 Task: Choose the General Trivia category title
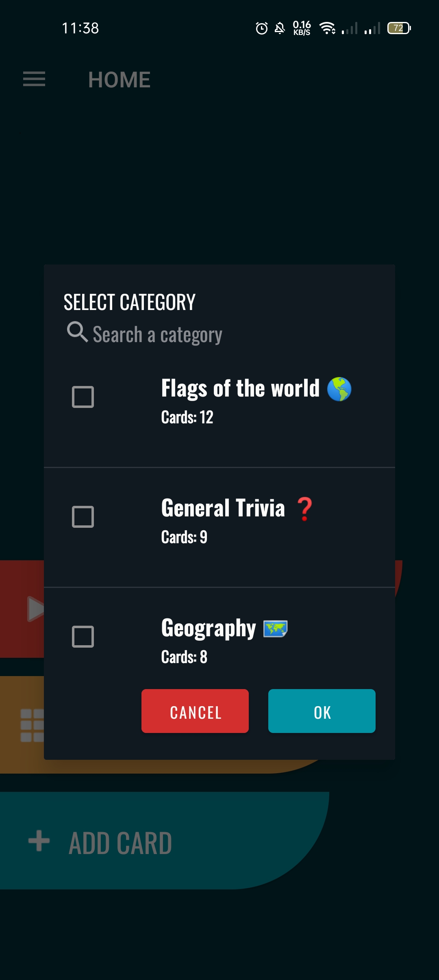[223, 508]
